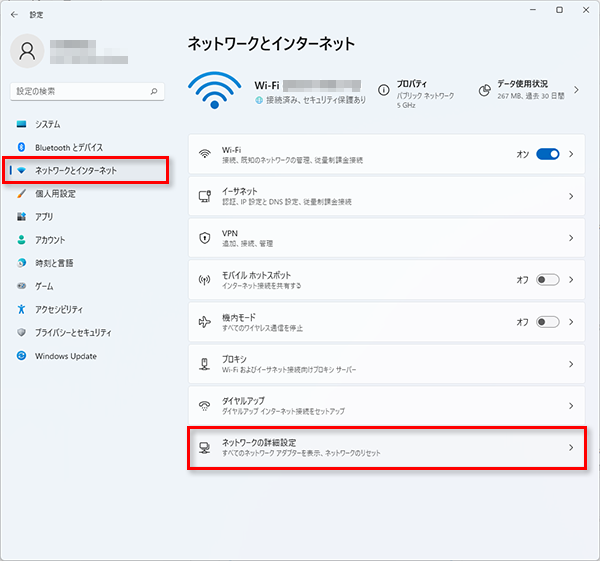The height and width of the screenshot is (561, 600).
Task: Click the 接続済み、セキュリティ保護あり status text
Action: [316, 100]
